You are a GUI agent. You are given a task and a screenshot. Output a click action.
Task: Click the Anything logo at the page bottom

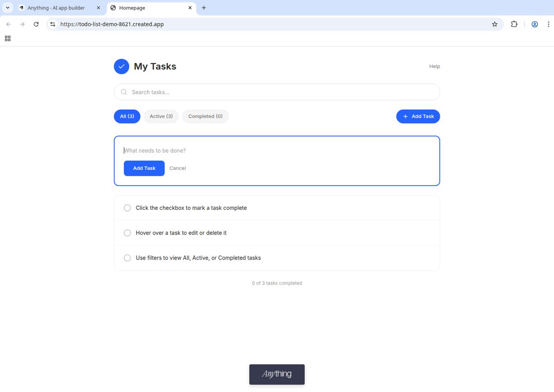coord(277,374)
